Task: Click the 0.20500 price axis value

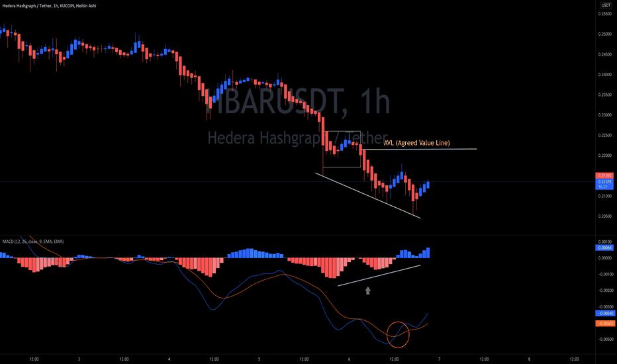Action: (605, 216)
